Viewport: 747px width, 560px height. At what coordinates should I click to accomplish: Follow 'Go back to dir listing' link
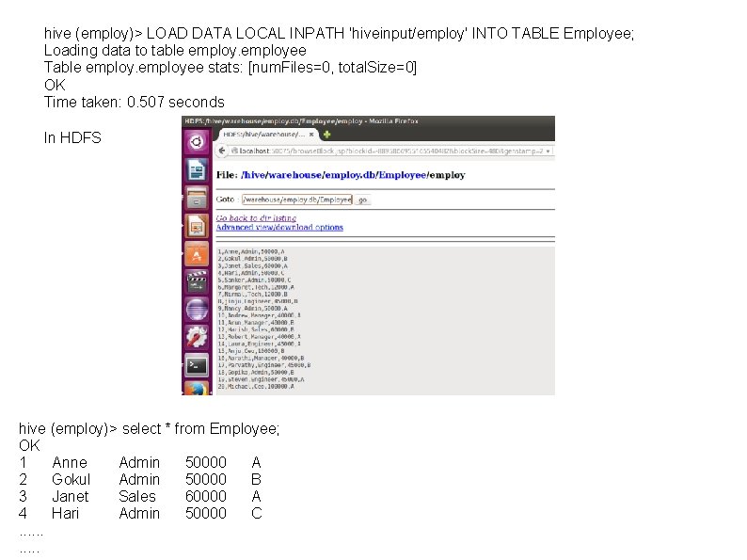click(256, 217)
